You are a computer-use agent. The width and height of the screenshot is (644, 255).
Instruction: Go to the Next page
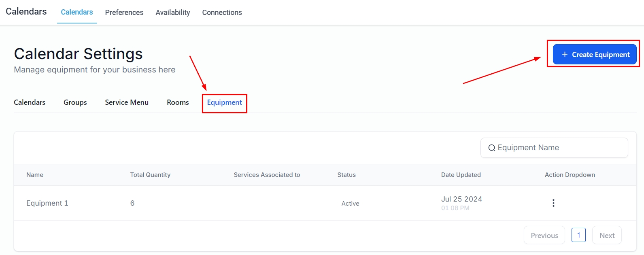606,235
